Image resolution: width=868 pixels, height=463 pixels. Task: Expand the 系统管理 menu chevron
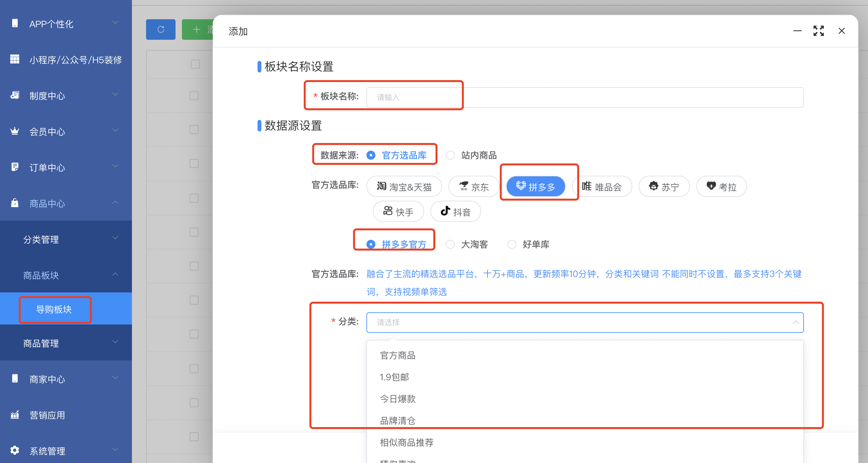click(x=115, y=450)
